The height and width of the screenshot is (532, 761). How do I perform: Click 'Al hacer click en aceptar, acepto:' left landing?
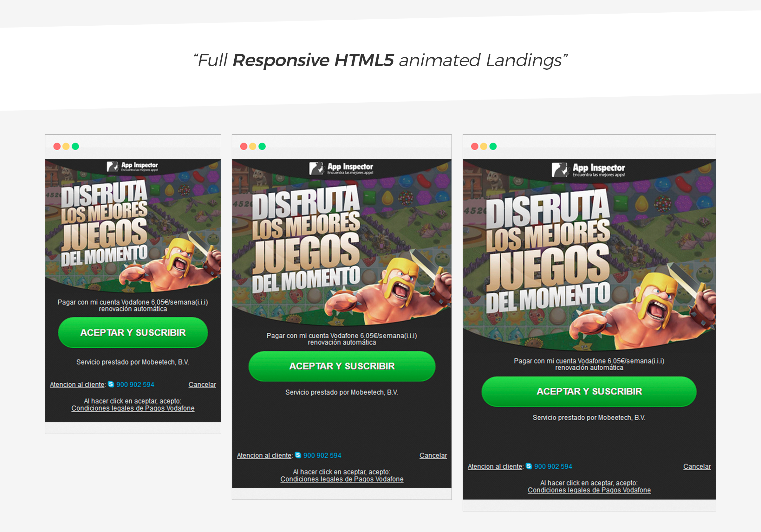pos(133,401)
